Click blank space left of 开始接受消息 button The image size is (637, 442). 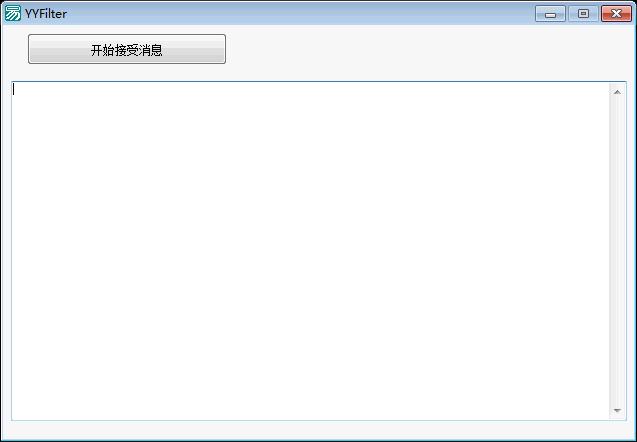(x=15, y=49)
